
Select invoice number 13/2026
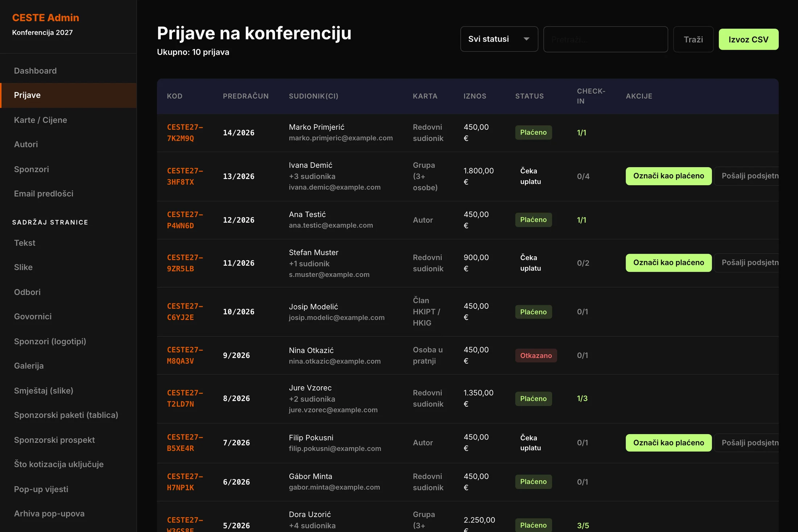pos(238,176)
